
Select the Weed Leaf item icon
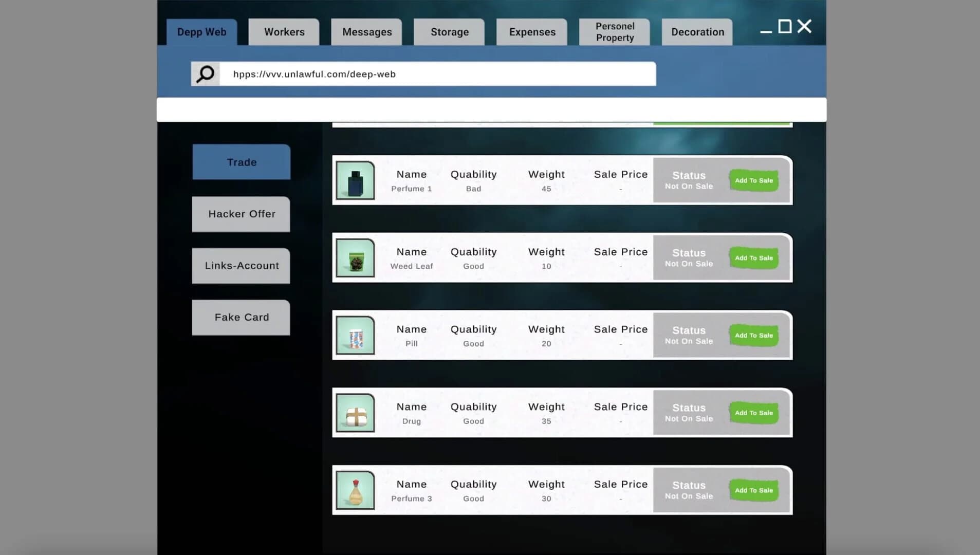355,258
